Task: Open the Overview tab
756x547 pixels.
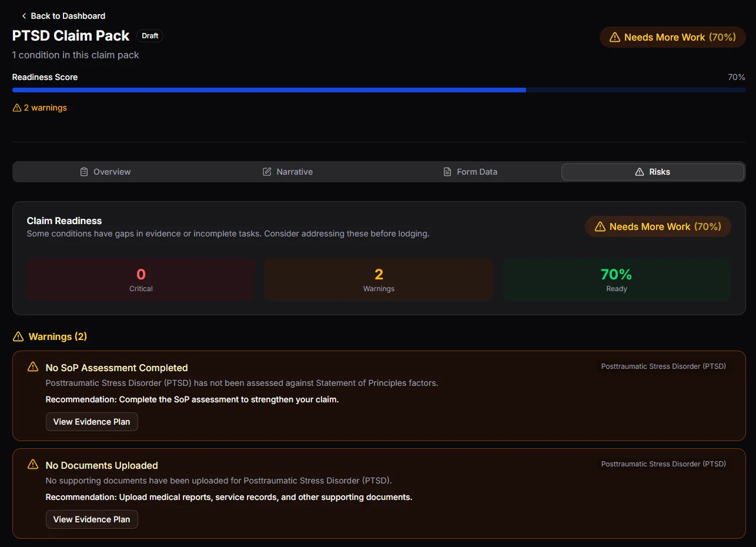Action: (105, 172)
